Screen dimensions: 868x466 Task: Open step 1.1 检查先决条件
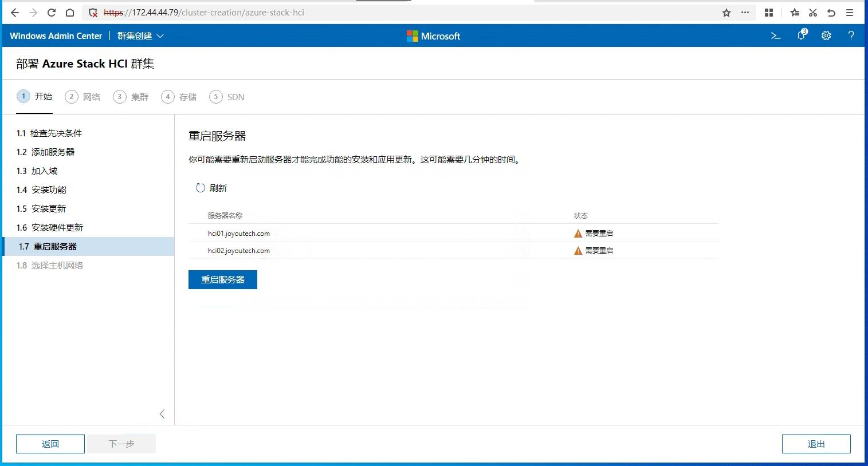(x=88, y=133)
